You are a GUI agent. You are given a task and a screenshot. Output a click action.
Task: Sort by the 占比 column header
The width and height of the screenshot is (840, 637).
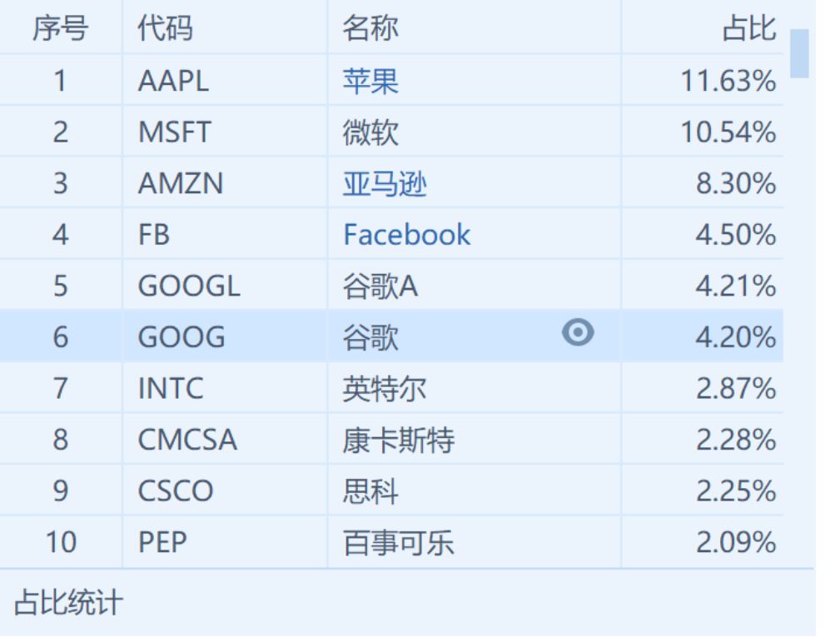(x=749, y=27)
